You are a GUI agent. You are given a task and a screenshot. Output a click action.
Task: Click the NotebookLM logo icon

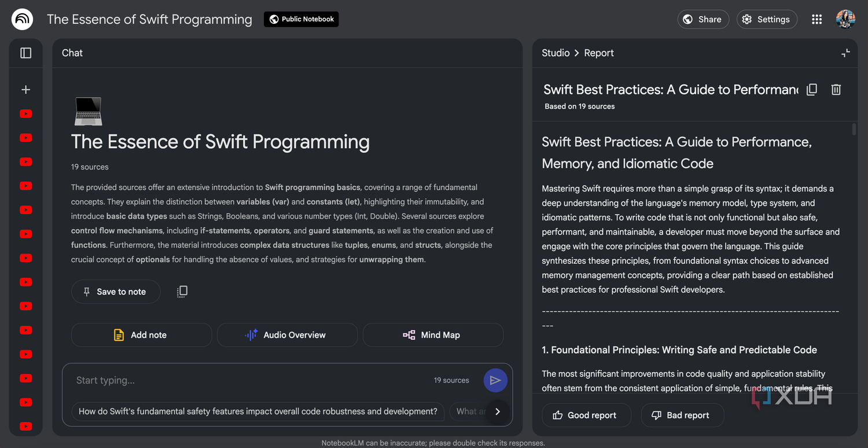pyautogui.click(x=23, y=19)
